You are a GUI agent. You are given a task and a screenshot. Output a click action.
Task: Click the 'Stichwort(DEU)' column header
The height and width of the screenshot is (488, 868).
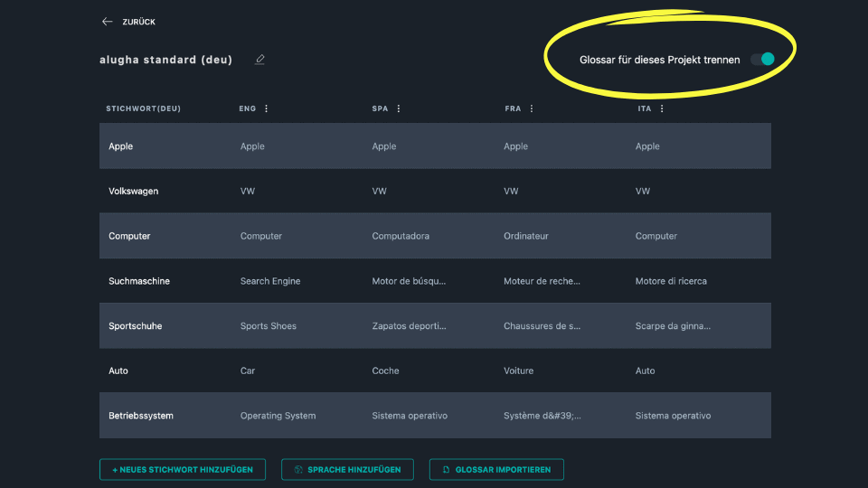(x=144, y=108)
